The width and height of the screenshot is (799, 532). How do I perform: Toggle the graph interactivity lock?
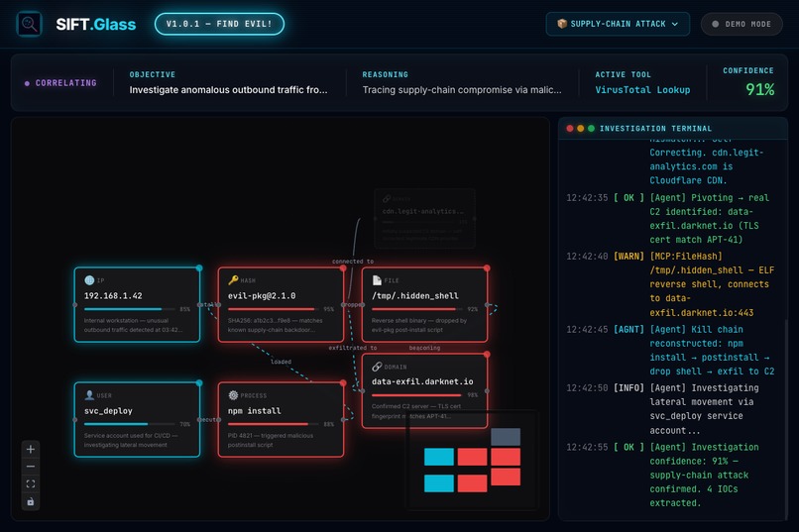pos(31,501)
